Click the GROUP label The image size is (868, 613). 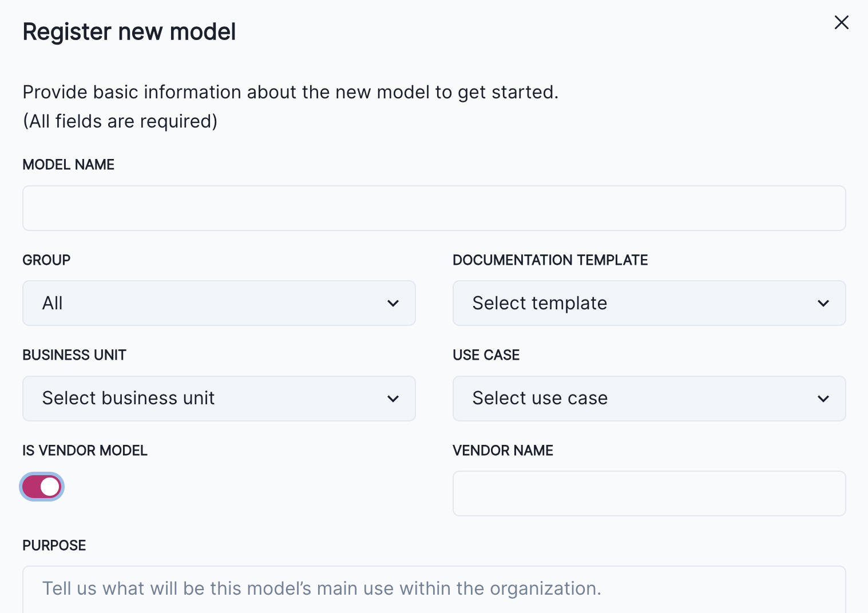click(46, 260)
